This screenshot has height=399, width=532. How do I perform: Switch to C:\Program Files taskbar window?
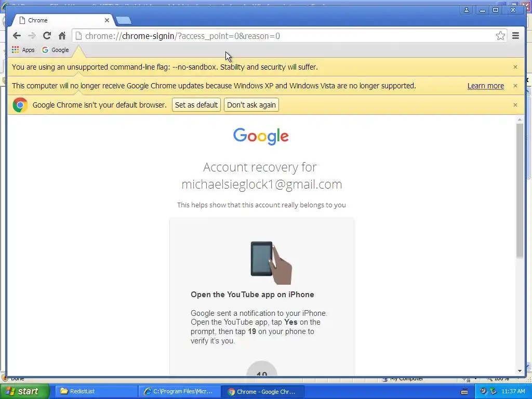(x=179, y=391)
